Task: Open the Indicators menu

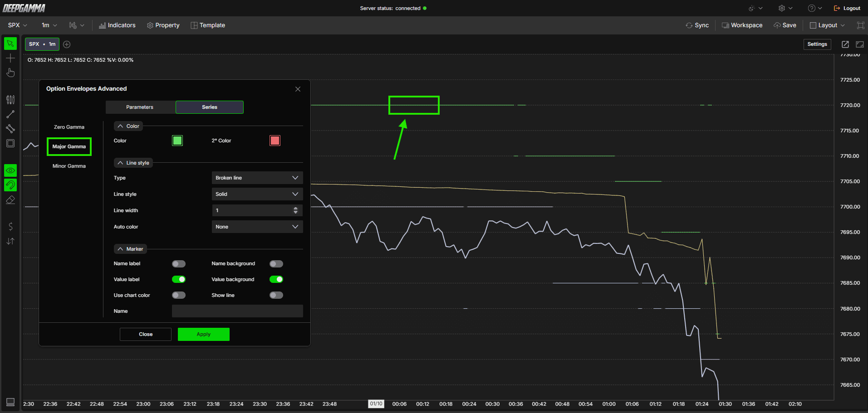Action: tap(117, 25)
